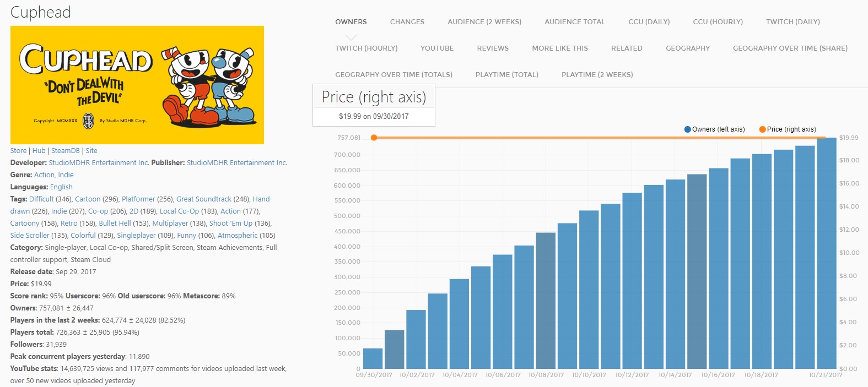Select the Playtime (Total) tab

tap(507, 75)
